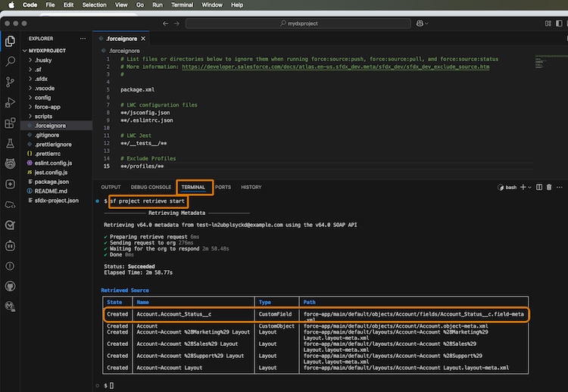Open the Help menu

(237, 5)
